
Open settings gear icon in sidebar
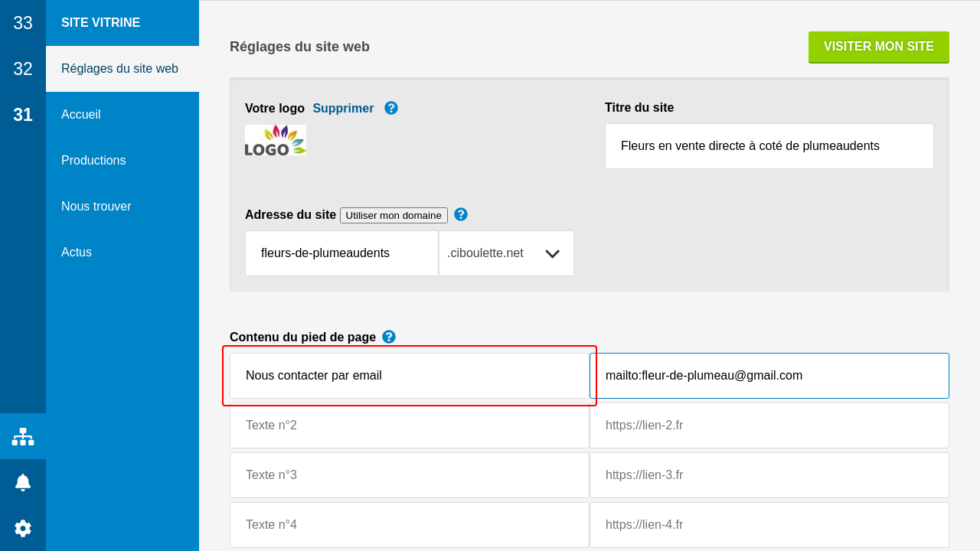pyautogui.click(x=23, y=528)
